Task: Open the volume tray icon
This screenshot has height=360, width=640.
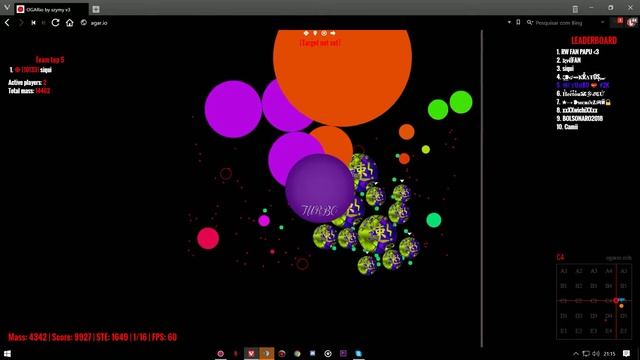Action: (x=596, y=353)
